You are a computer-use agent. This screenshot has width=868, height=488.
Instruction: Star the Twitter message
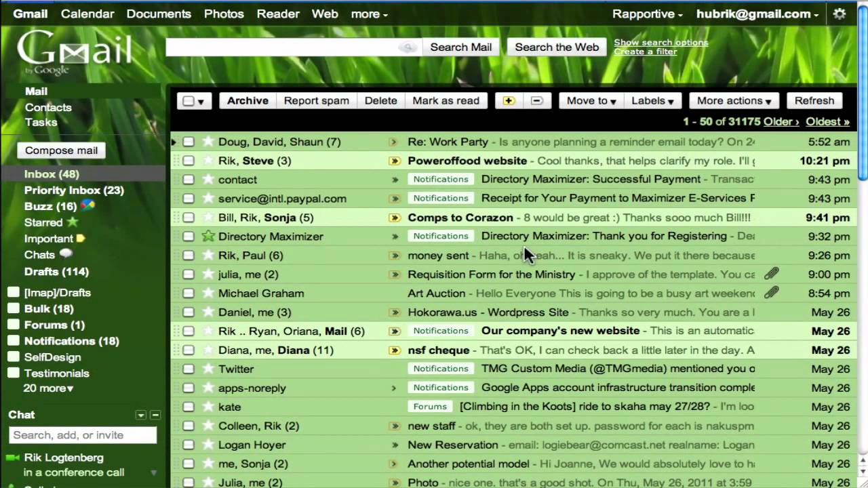click(208, 369)
